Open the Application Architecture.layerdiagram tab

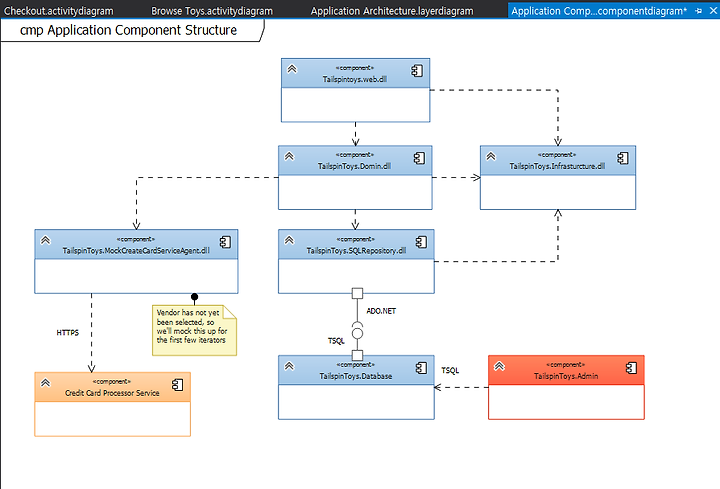click(392, 11)
